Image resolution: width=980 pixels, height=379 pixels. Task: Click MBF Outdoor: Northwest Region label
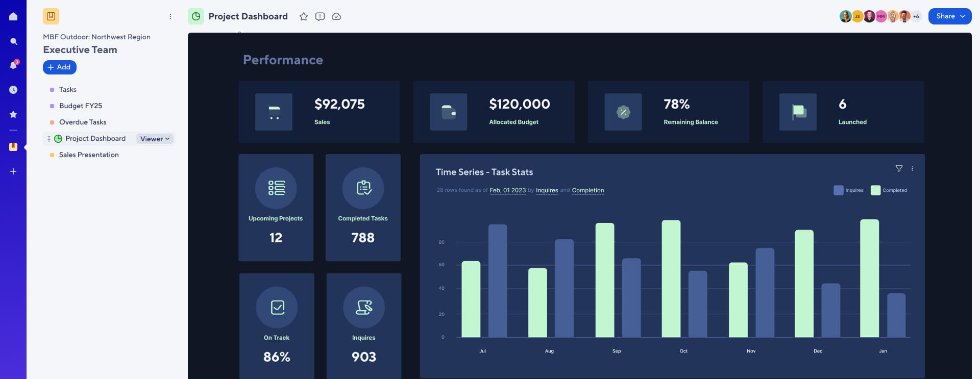(96, 37)
